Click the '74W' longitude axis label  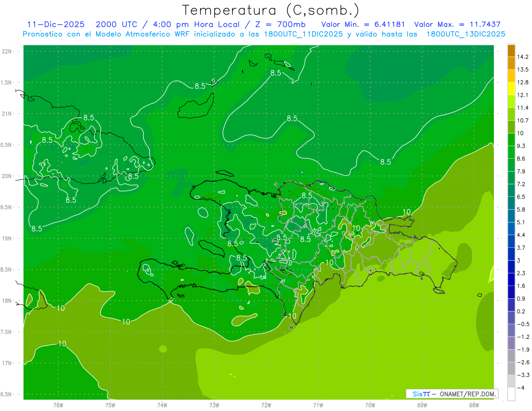(x=162, y=405)
